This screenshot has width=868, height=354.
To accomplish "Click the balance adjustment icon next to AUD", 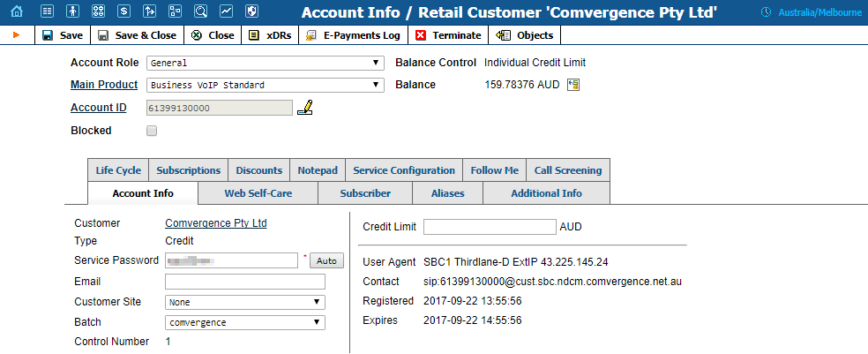I will (573, 85).
